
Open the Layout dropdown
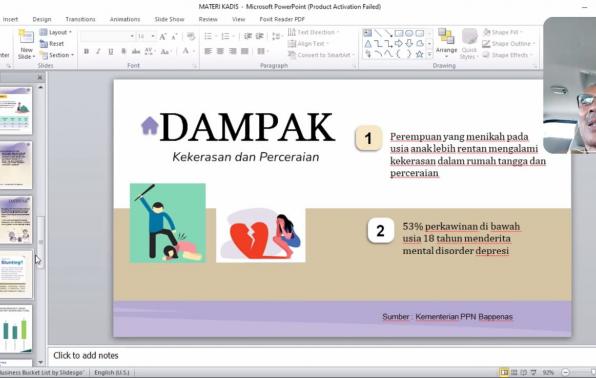55,32
